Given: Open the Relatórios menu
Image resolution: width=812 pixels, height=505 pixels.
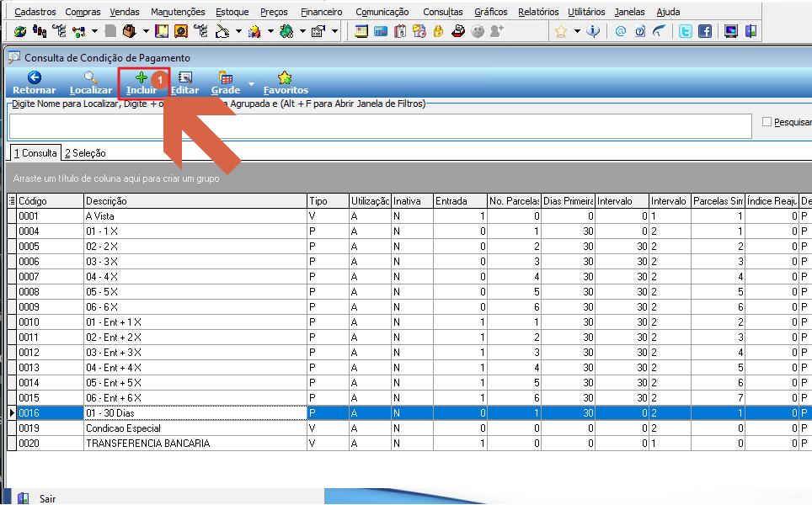Looking at the screenshot, I should tap(538, 12).
